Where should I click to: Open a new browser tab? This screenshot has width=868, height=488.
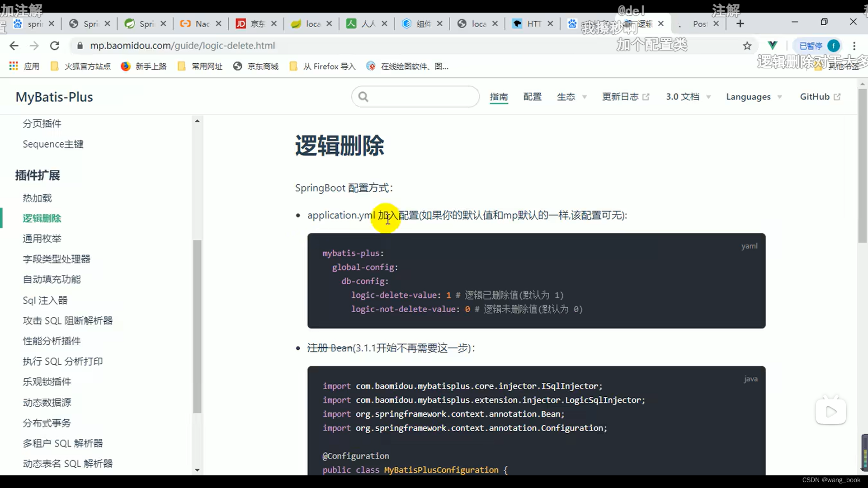740,23
